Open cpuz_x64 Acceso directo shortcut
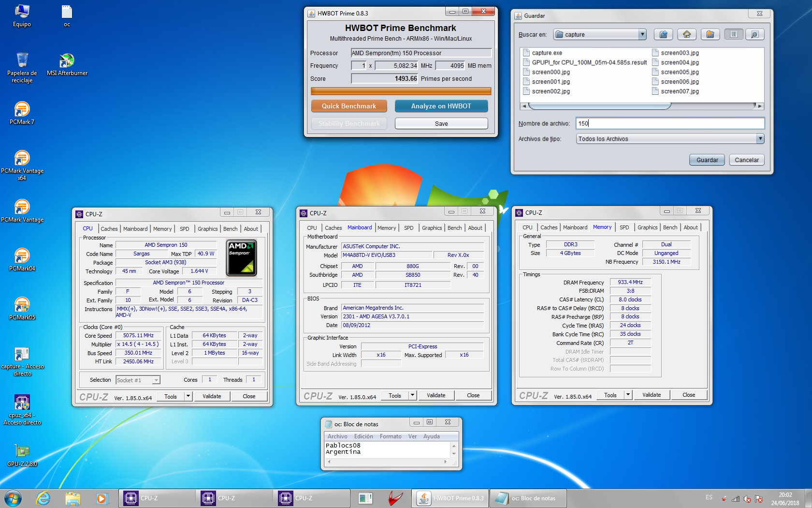This screenshot has width=812, height=508. (x=22, y=410)
